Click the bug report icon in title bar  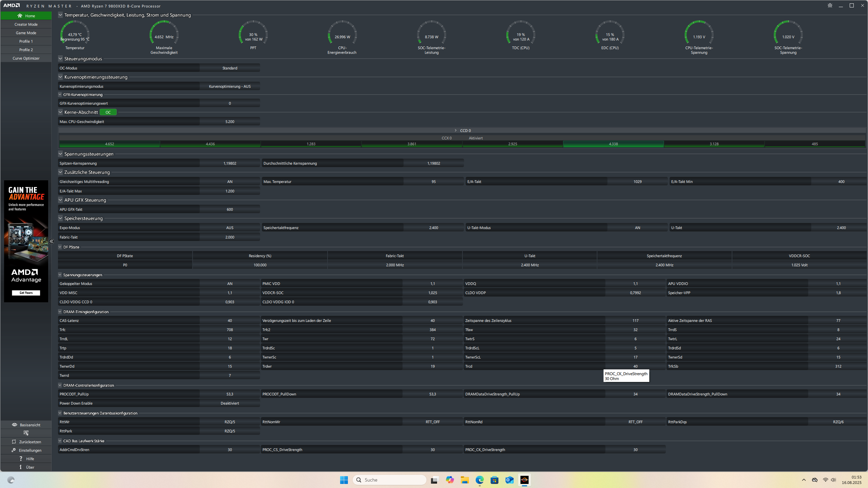coord(830,5)
